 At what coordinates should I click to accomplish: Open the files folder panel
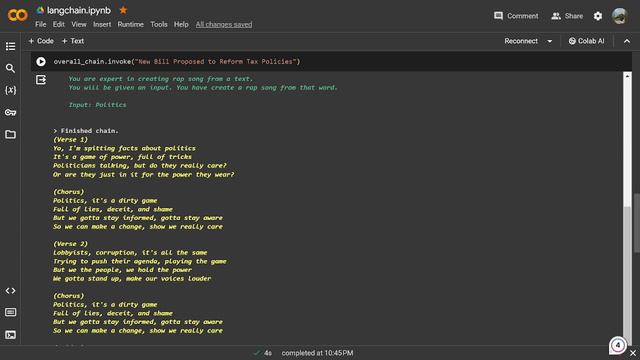pyautogui.click(x=11, y=134)
